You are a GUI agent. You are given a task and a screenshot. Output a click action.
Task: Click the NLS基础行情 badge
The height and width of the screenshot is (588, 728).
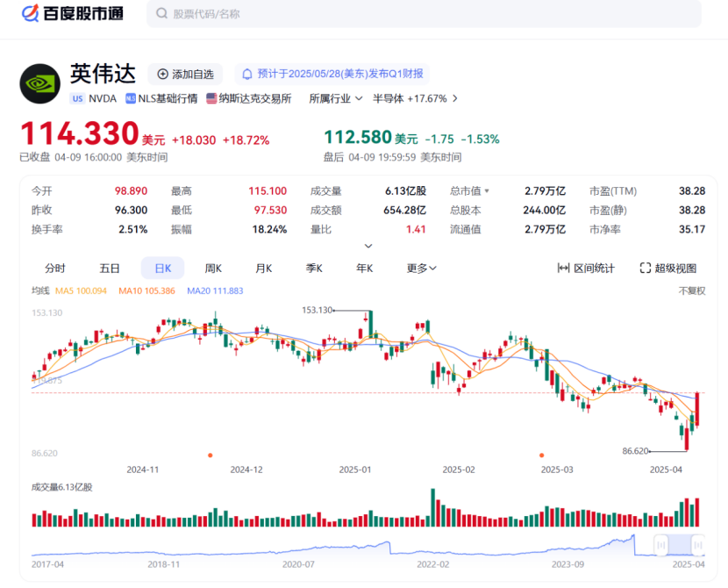click(x=161, y=99)
